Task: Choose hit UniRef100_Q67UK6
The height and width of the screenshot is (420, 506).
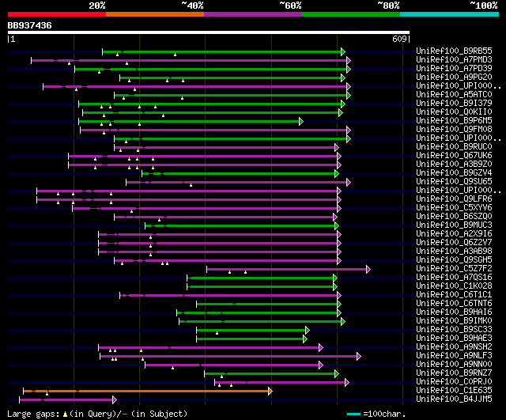Action: pyautogui.click(x=454, y=156)
